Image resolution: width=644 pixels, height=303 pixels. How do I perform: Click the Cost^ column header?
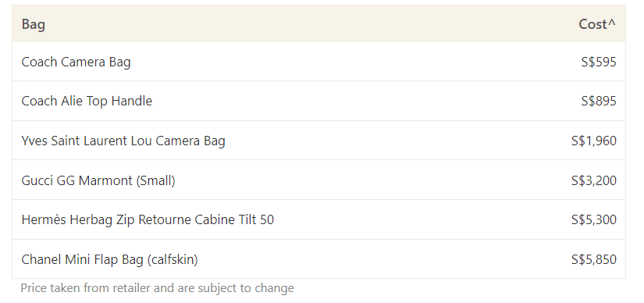click(597, 24)
